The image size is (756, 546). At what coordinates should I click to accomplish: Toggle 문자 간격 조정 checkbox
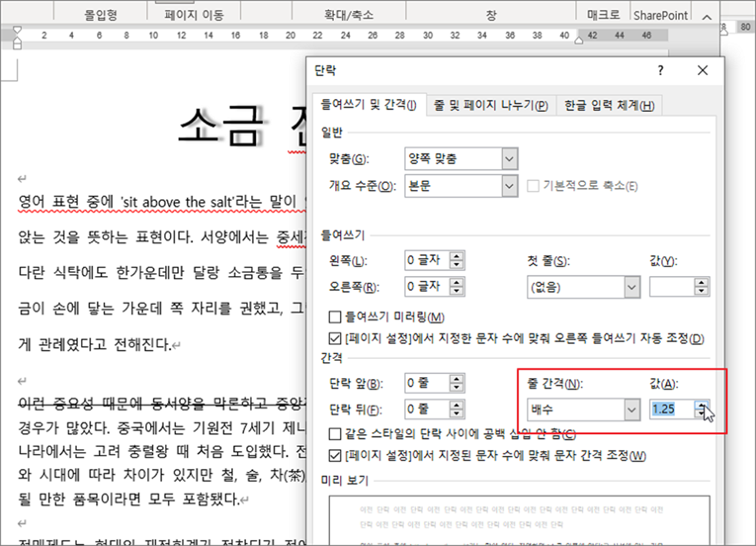pos(334,455)
